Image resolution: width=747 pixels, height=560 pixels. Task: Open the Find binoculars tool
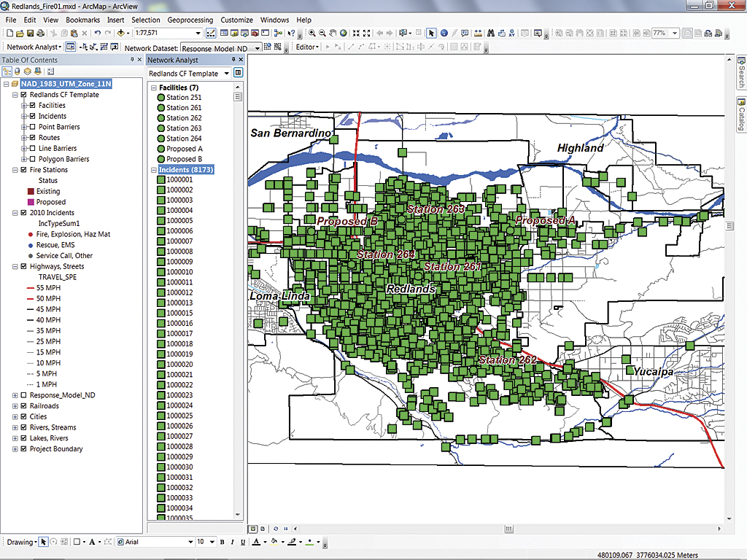(x=491, y=34)
